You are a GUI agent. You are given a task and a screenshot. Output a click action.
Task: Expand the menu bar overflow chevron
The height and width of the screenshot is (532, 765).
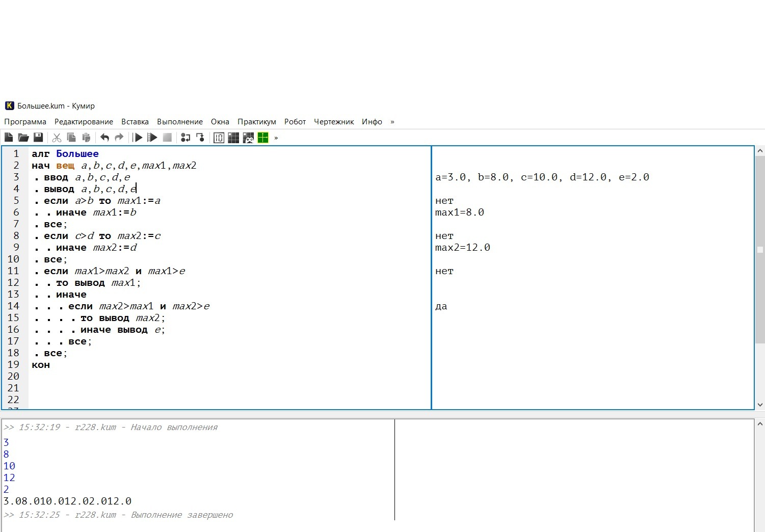point(392,122)
